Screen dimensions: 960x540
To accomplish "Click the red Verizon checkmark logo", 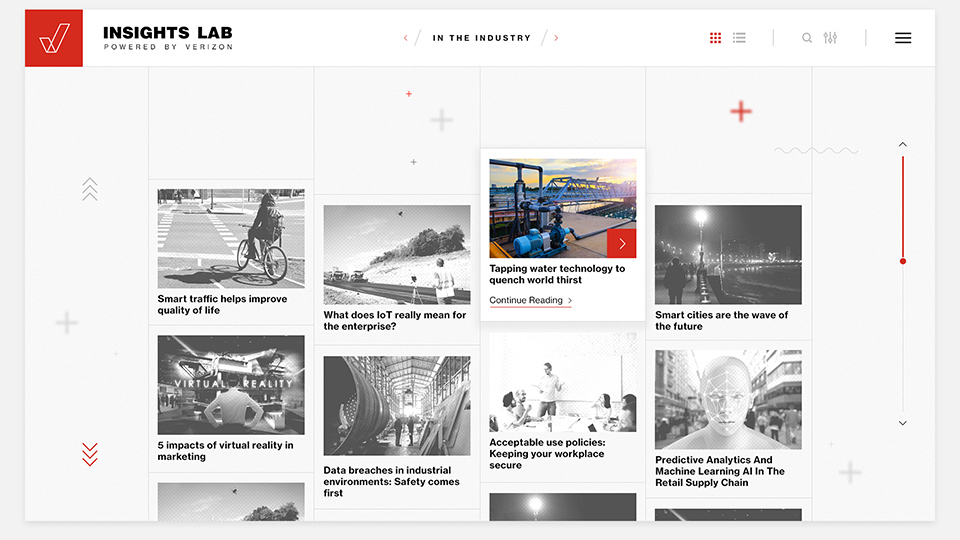I will tap(54, 38).
